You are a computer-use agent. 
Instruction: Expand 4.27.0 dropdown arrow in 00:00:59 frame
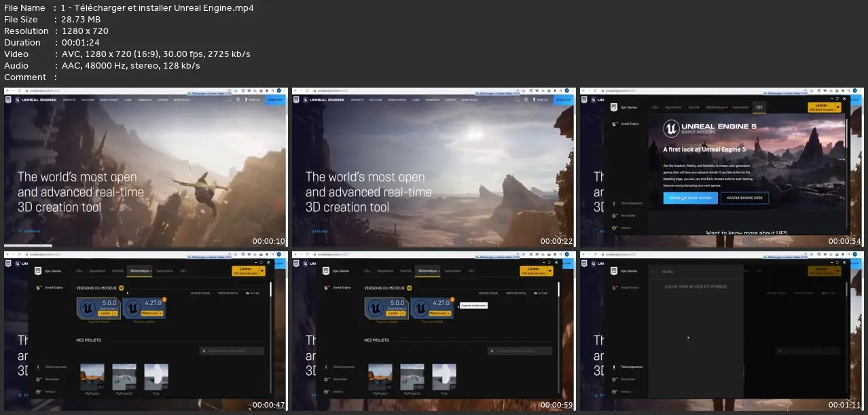(x=449, y=313)
